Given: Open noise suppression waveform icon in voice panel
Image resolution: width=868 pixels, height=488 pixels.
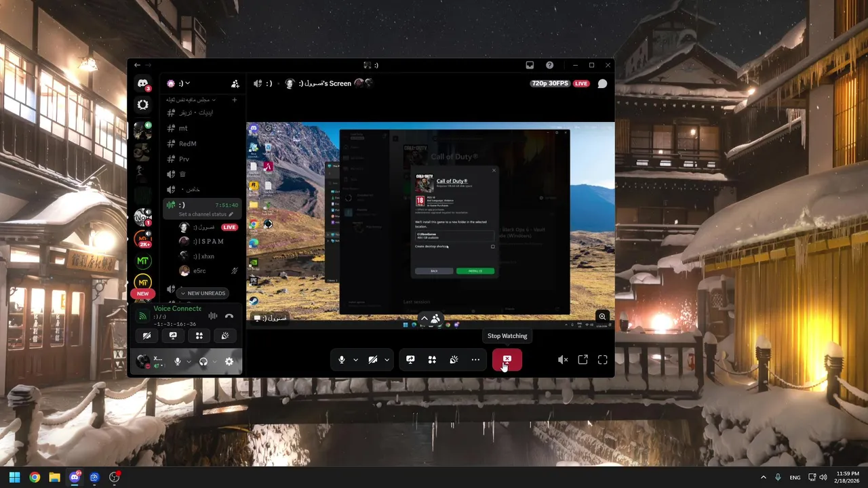Looking at the screenshot, I should point(213,316).
